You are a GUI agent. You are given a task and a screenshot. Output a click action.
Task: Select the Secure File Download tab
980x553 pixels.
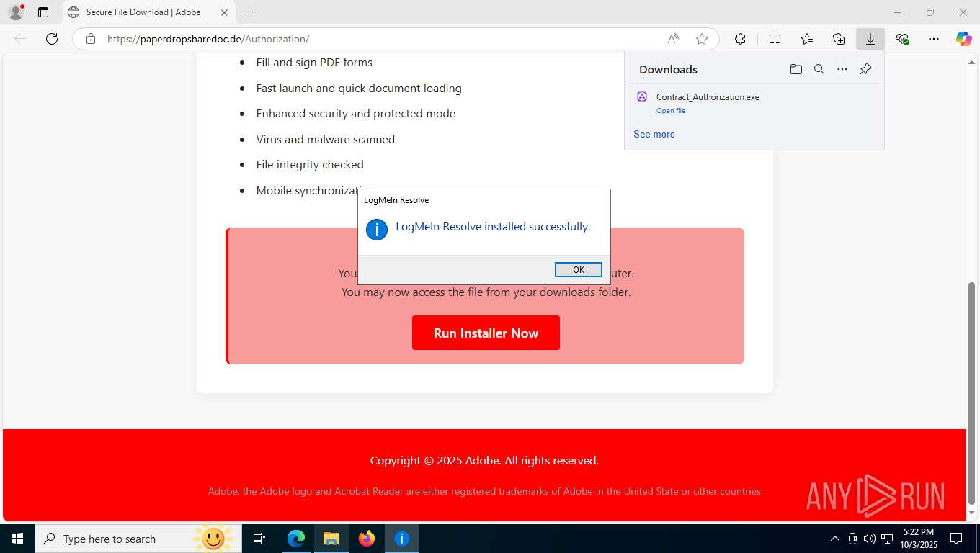(148, 12)
